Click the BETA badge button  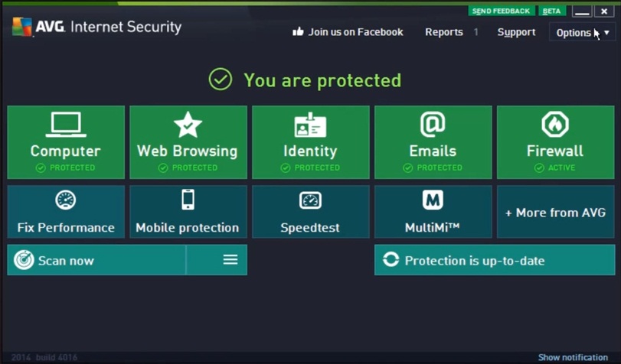point(551,11)
